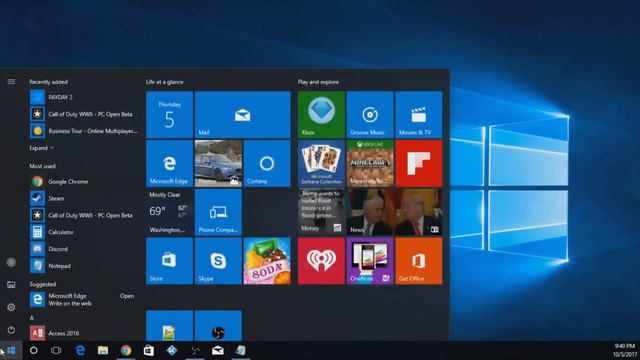640x360 pixels.
Task: Open Settings gear in Start sidebar
Action: [x=11, y=307]
